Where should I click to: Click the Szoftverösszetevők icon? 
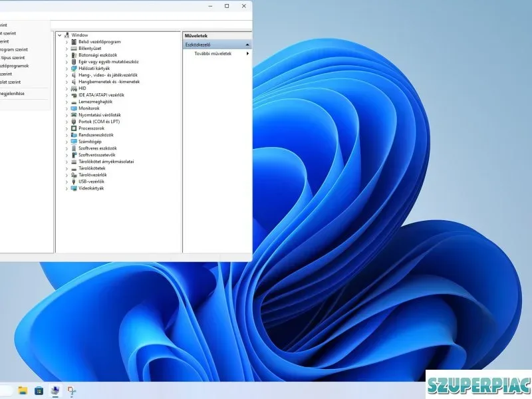coord(74,155)
